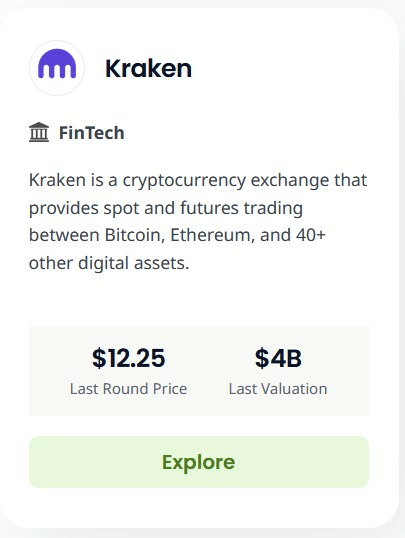
Task: Click the word Ethereum in the description
Action: click(x=212, y=235)
